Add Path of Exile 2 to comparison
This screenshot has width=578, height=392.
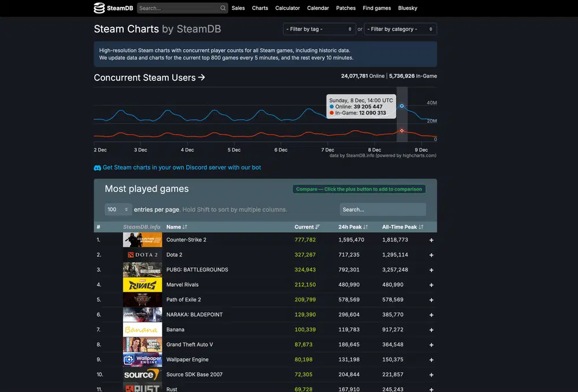pos(431,300)
